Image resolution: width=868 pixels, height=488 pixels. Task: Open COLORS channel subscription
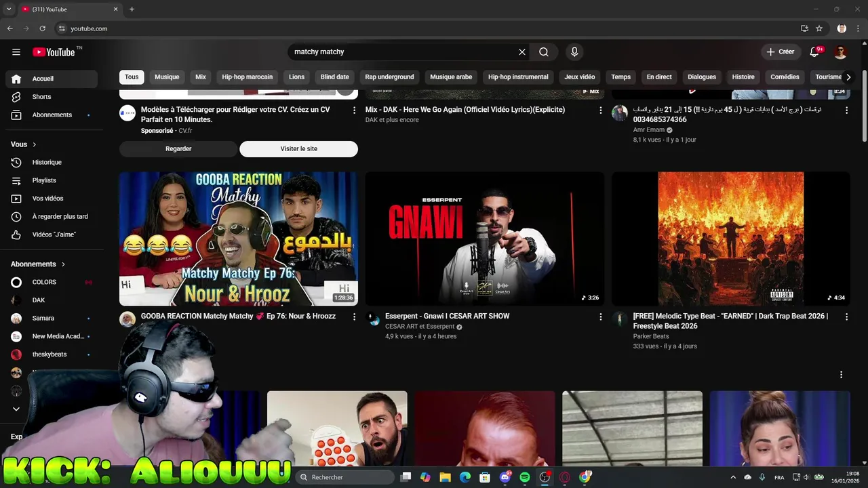click(52, 282)
